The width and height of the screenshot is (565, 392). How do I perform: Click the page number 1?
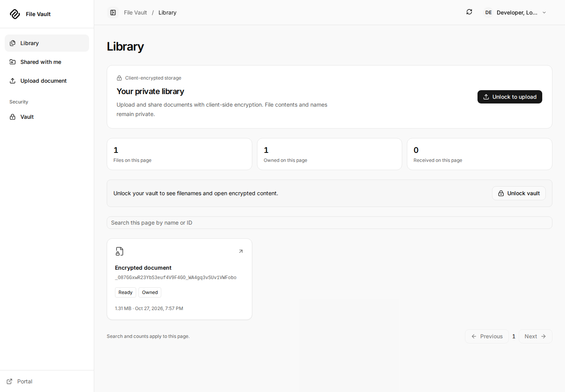[x=514, y=336]
